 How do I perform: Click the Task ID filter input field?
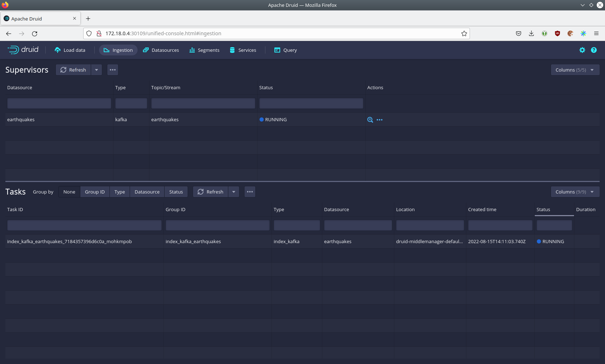coord(84,225)
